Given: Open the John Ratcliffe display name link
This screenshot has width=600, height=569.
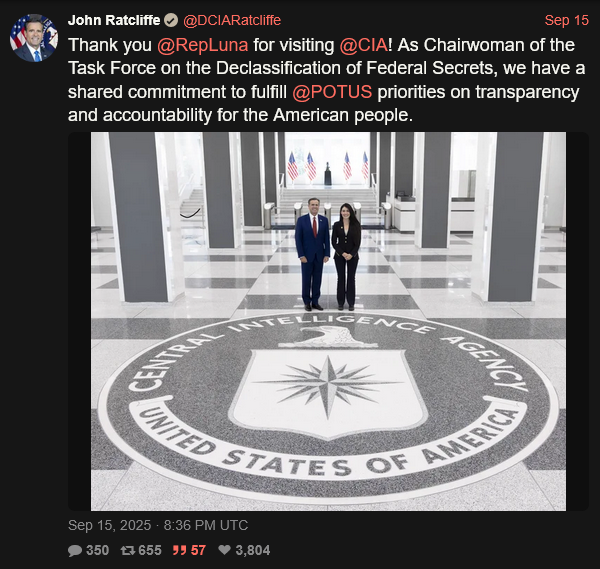Looking at the screenshot, I should [x=114, y=20].
